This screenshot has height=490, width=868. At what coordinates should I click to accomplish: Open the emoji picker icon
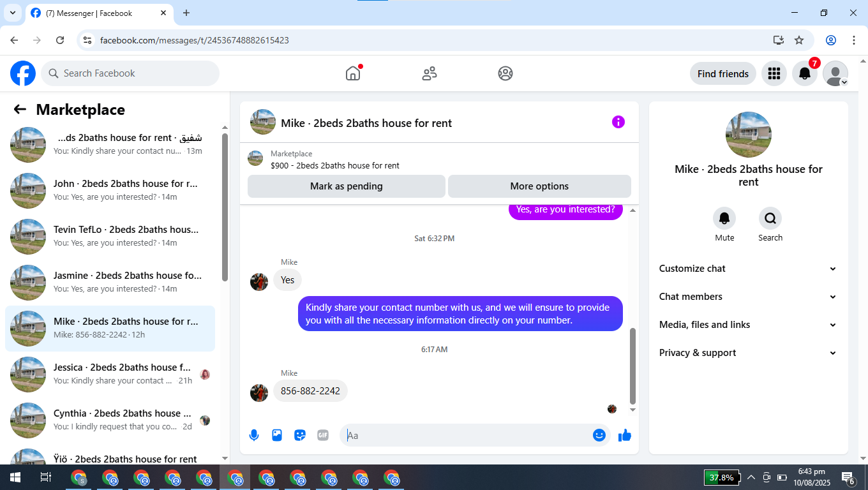[599, 435]
